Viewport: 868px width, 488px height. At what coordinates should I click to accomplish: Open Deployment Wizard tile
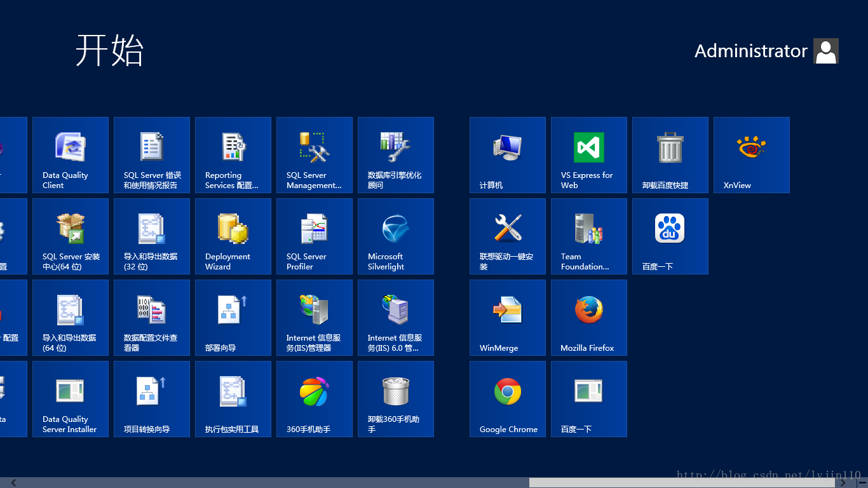pyautogui.click(x=233, y=236)
